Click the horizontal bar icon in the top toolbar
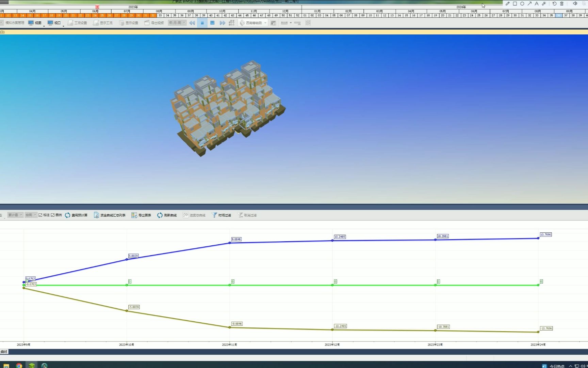Screen dimensions: 588x368 click(x=284, y=23)
